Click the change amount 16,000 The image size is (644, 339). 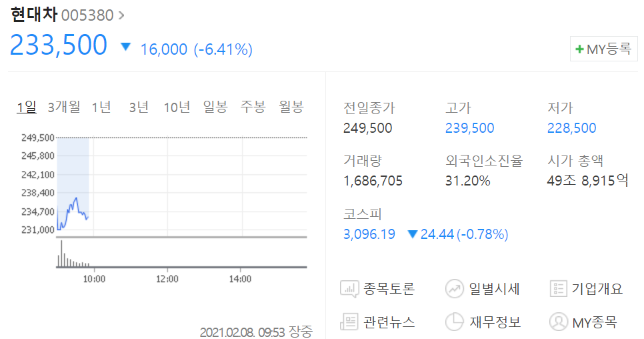click(163, 50)
